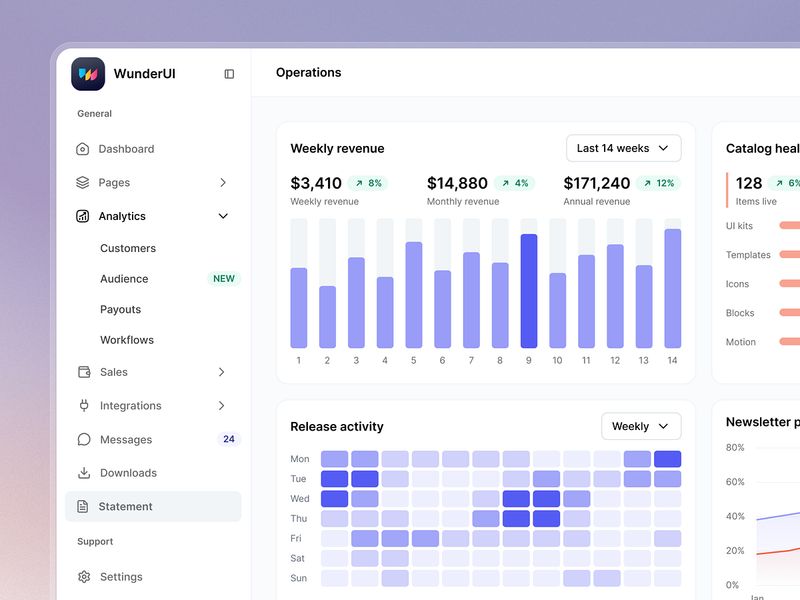Click the UI kits catalog row label
The width and height of the screenshot is (800, 600).
(739, 226)
